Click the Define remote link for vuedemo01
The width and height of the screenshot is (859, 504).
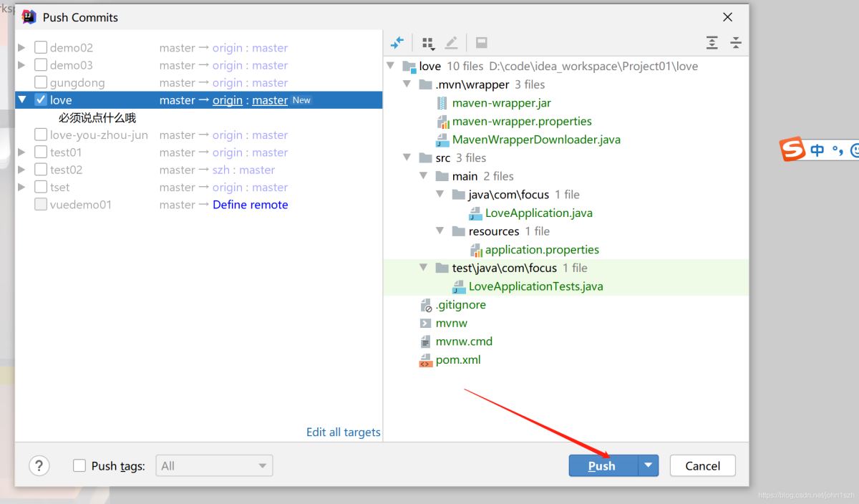point(250,205)
